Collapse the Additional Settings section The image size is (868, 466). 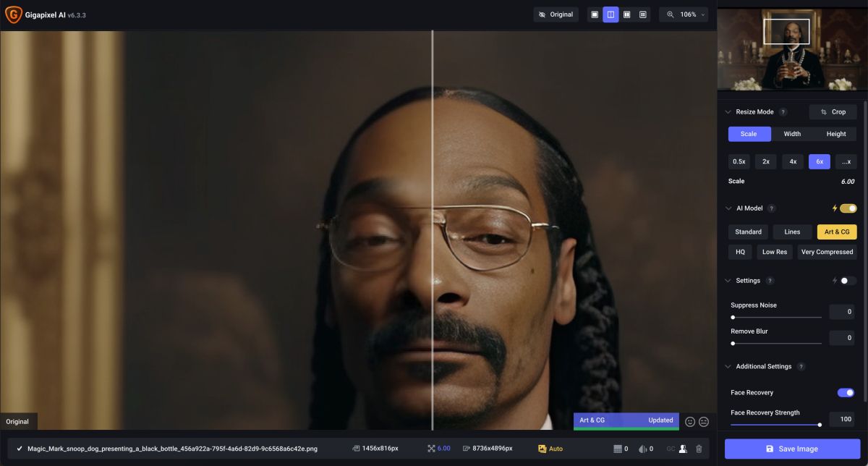point(728,367)
